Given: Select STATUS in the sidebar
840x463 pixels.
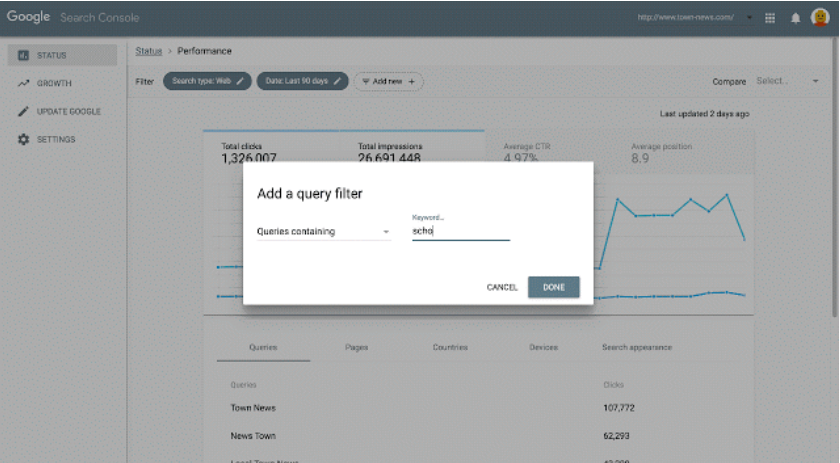Looking at the screenshot, I should coord(62,55).
